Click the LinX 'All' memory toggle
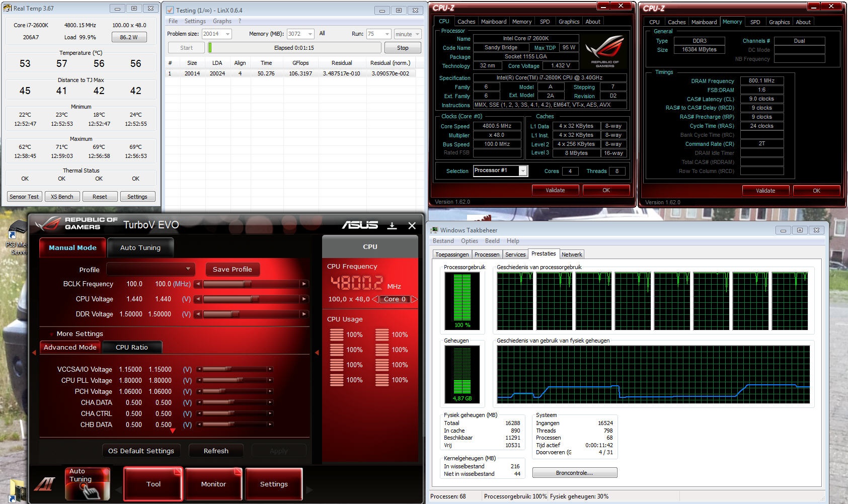This screenshot has width=848, height=504. coord(322,34)
